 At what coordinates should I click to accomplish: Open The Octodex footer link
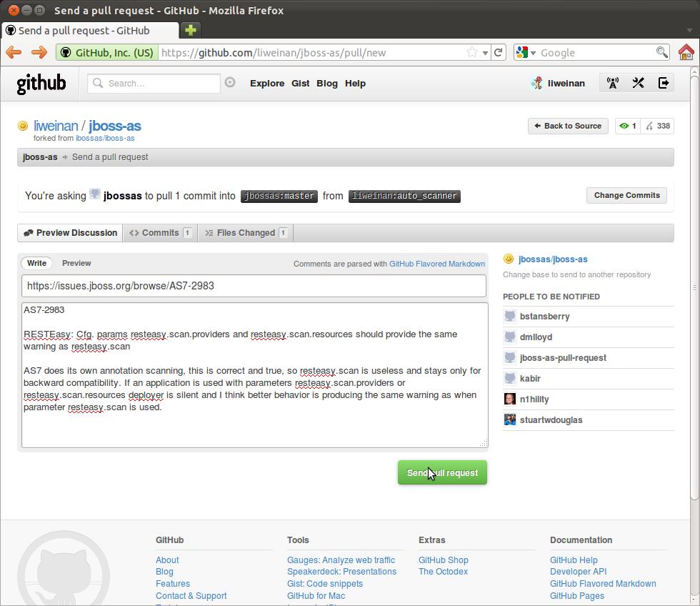(x=444, y=572)
